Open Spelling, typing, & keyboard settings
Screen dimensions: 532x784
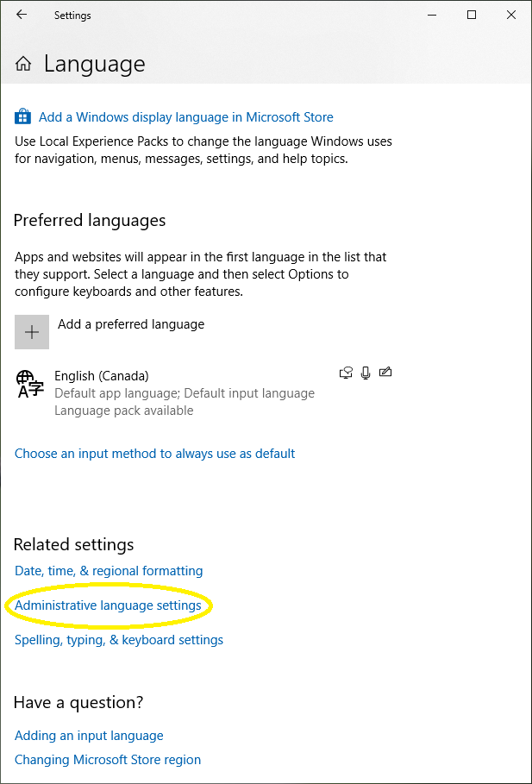tap(119, 640)
